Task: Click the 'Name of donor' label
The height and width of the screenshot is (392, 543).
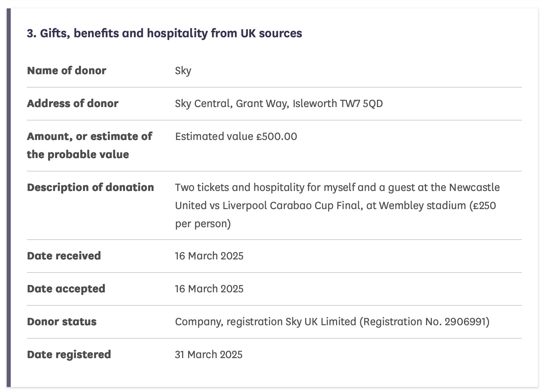Action: pyautogui.click(x=67, y=70)
